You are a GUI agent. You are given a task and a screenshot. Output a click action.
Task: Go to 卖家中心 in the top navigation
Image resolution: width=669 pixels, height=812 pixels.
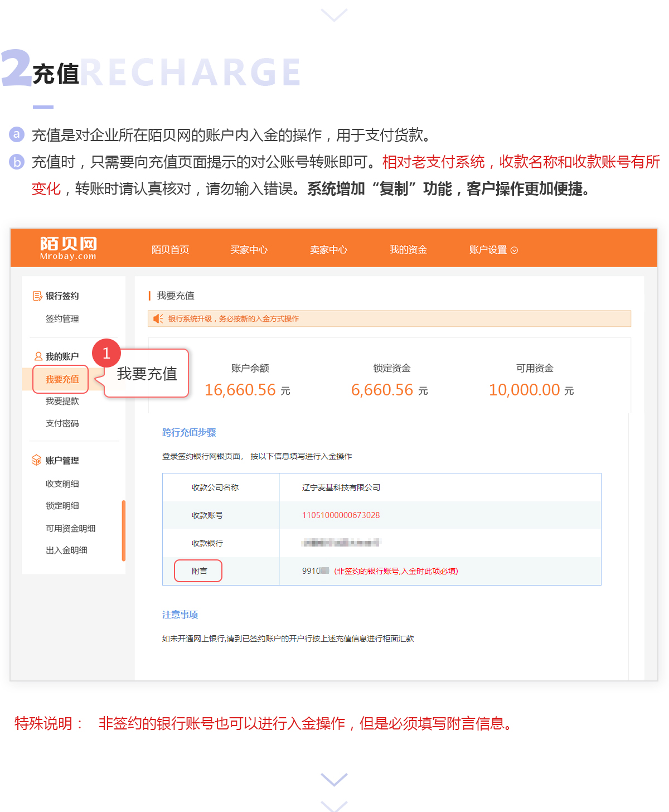point(328,250)
